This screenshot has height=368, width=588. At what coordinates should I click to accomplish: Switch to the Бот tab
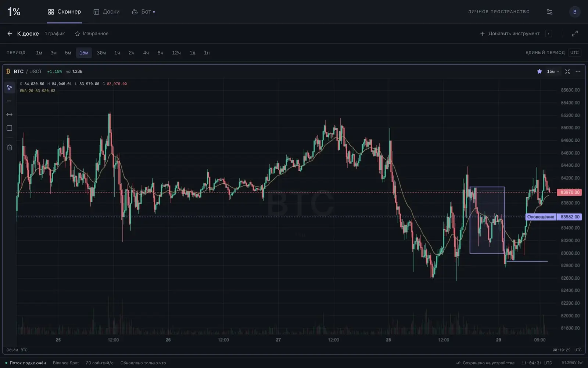(x=143, y=12)
